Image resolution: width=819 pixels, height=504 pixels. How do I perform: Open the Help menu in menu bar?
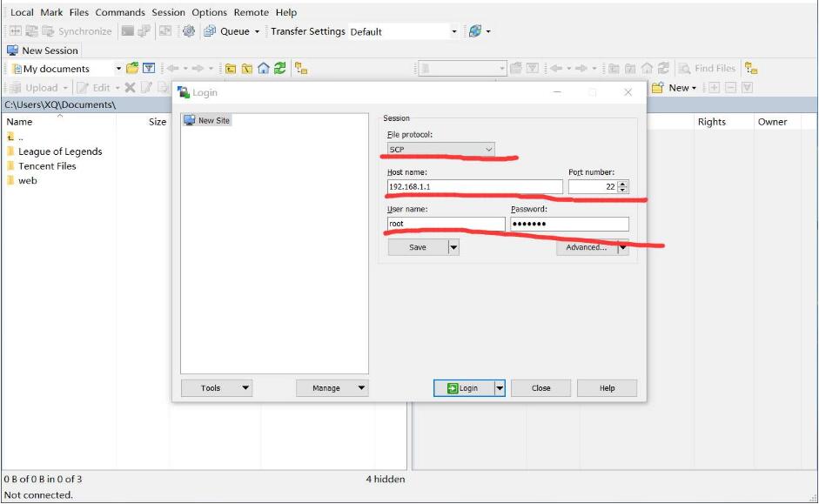[x=286, y=12]
